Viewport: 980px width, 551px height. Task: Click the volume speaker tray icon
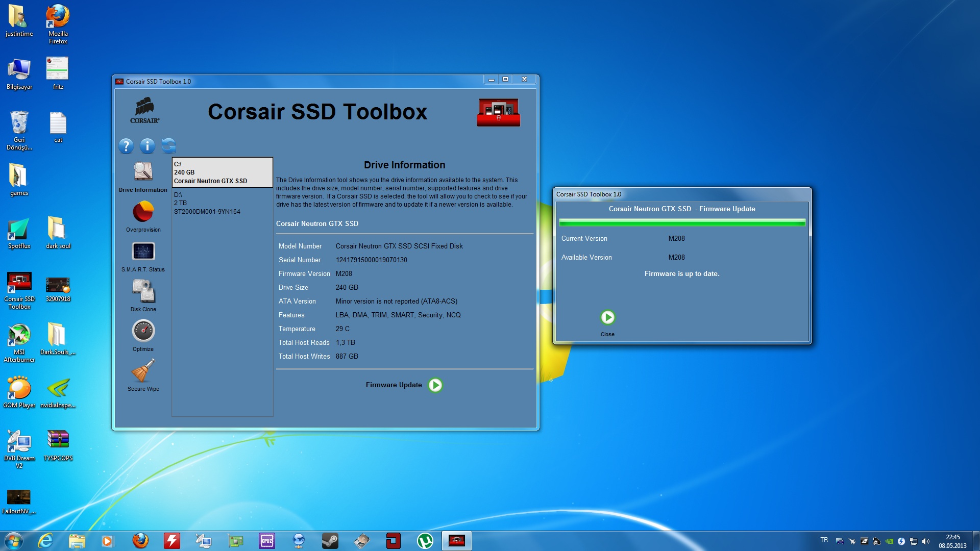pyautogui.click(x=926, y=541)
